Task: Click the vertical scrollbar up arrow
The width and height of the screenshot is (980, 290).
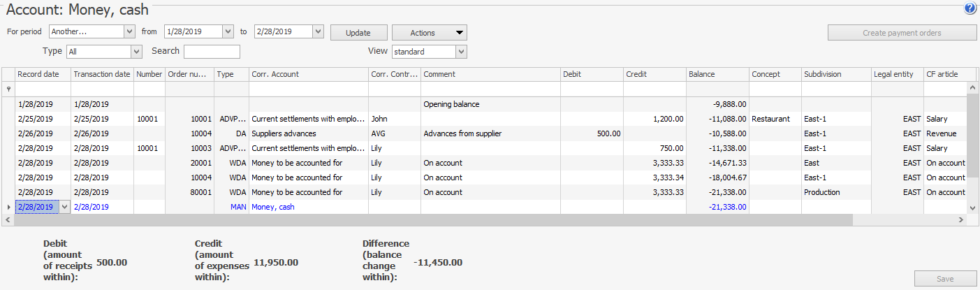Action: [972, 88]
